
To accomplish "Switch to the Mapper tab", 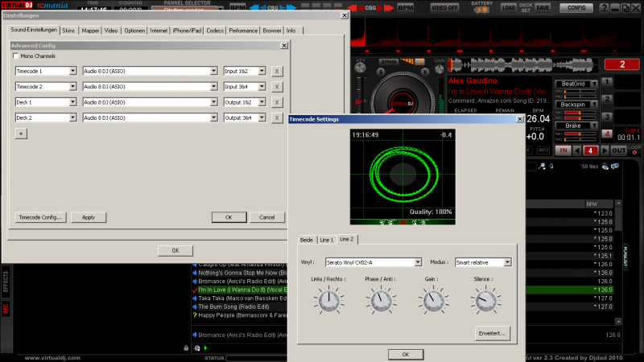I will pos(90,31).
